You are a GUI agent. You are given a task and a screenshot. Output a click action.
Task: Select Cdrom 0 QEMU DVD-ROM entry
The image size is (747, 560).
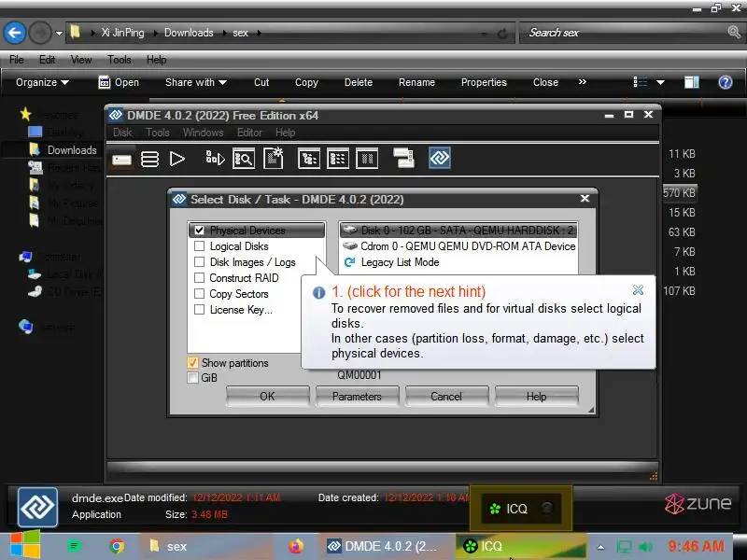click(458, 246)
